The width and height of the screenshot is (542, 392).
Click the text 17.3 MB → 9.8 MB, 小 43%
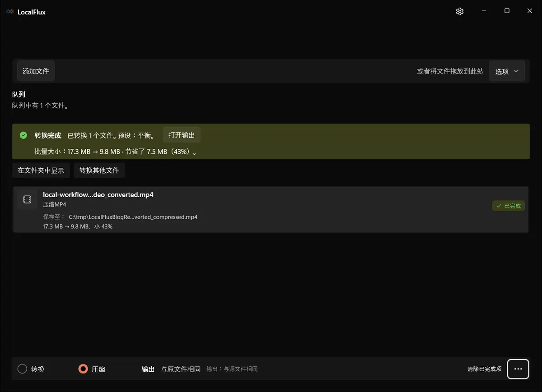(x=78, y=226)
